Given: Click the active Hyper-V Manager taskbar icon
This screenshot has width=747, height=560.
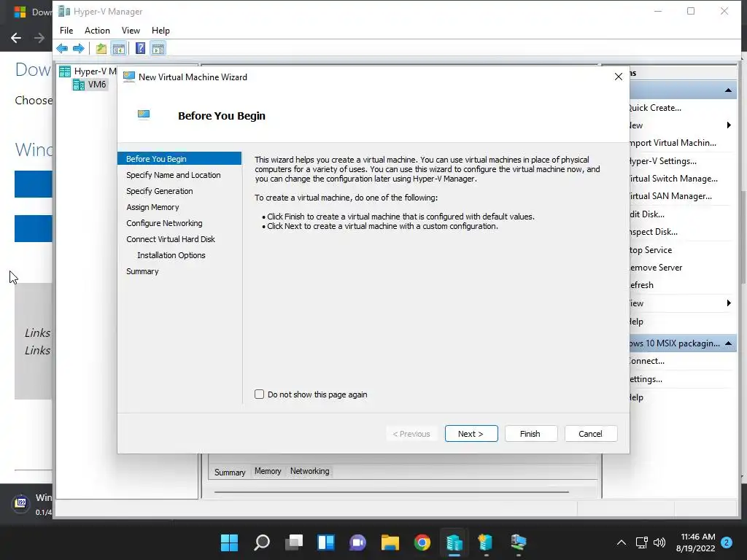Looking at the screenshot, I should 454,542.
